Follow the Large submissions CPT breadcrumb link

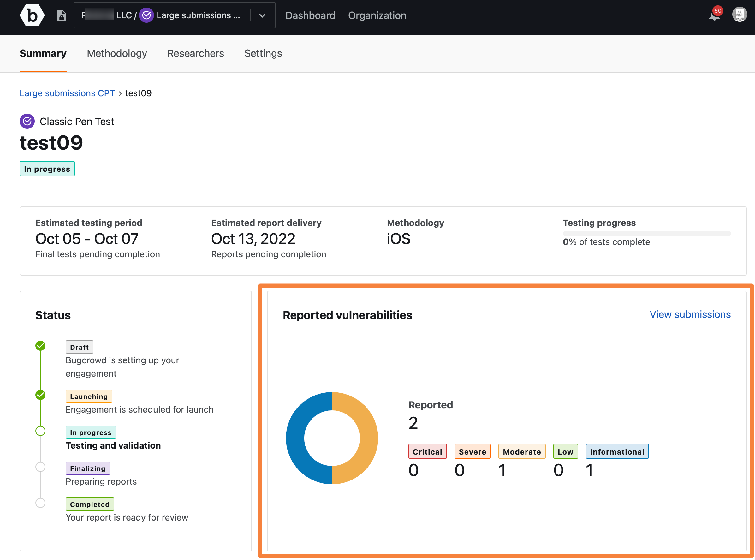(67, 93)
